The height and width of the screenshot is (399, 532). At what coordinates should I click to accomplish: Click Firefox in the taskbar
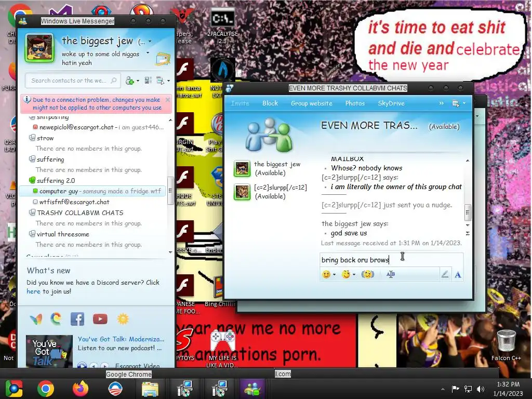pyautogui.click(x=81, y=389)
